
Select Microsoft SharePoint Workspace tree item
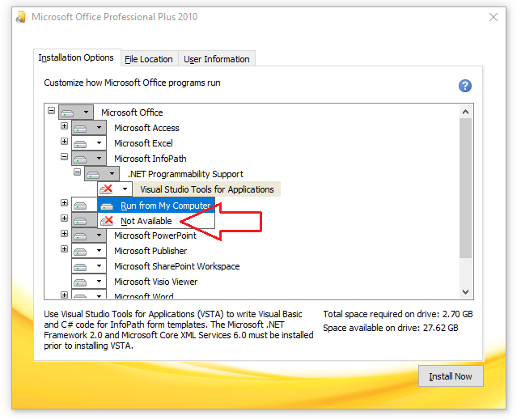[176, 266]
